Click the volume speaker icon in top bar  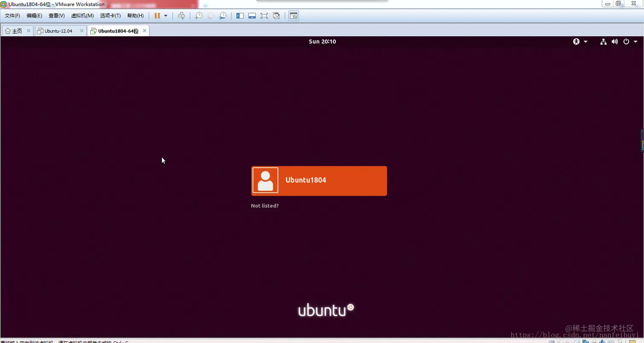615,41
